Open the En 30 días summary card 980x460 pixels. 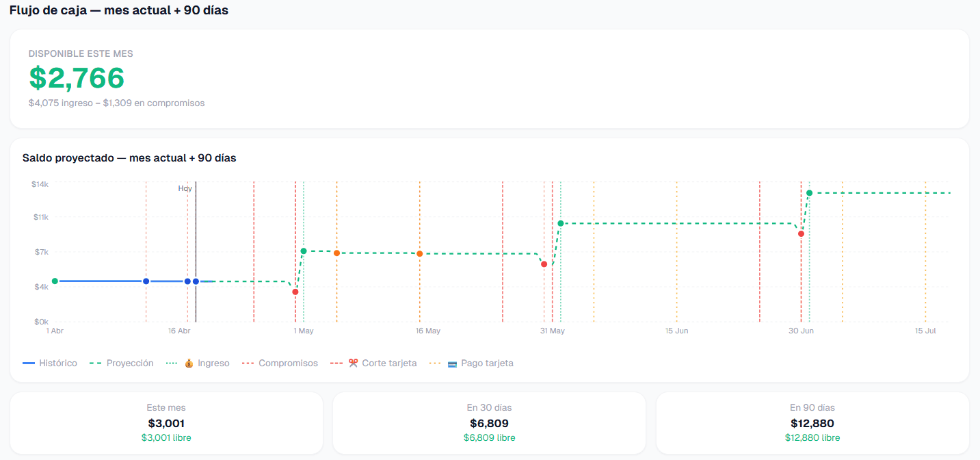[x=489, y=422]
